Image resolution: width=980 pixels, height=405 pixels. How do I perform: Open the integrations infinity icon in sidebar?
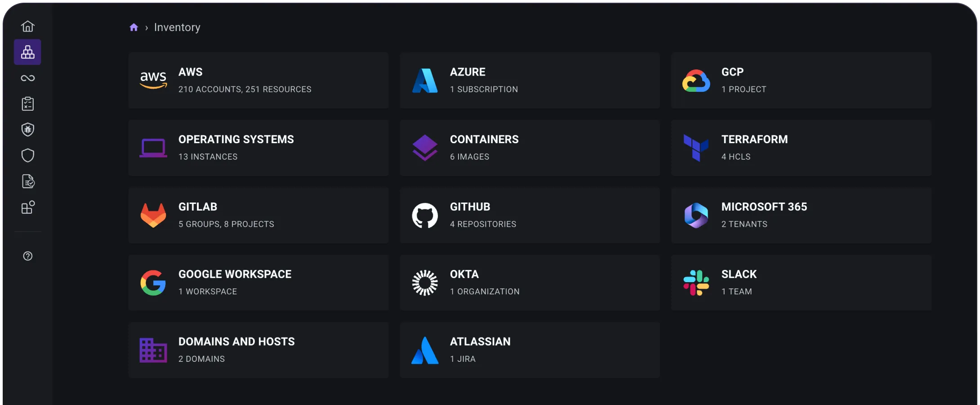coord(28,78)
